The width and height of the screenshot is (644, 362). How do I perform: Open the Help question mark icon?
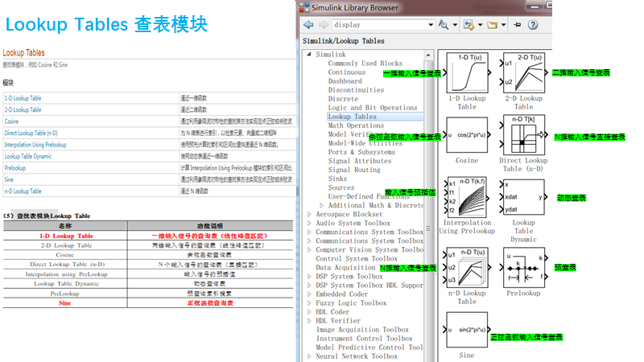click(x=533, y=25)
